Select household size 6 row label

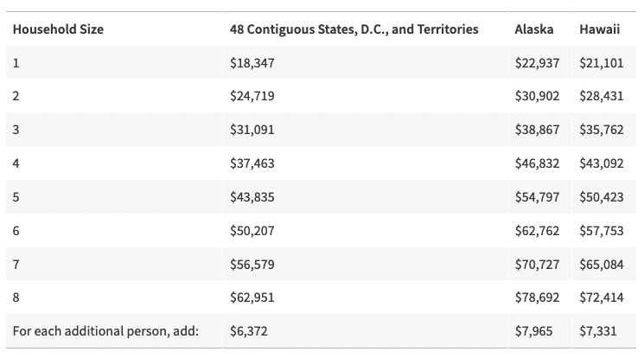click(16, 231)
